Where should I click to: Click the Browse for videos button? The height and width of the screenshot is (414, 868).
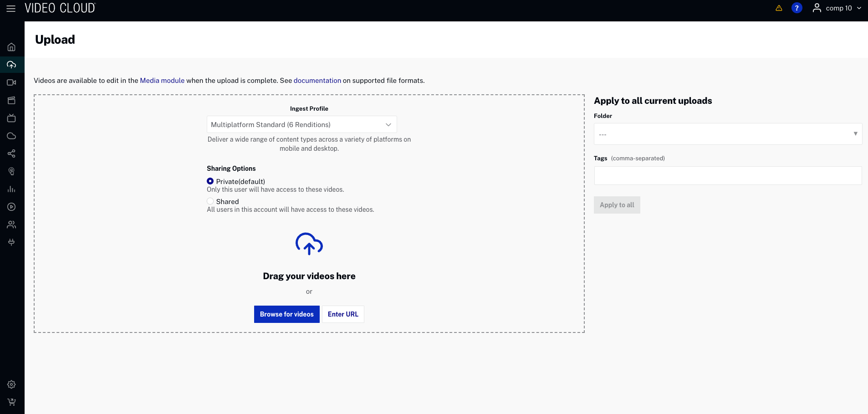point(286,314)
